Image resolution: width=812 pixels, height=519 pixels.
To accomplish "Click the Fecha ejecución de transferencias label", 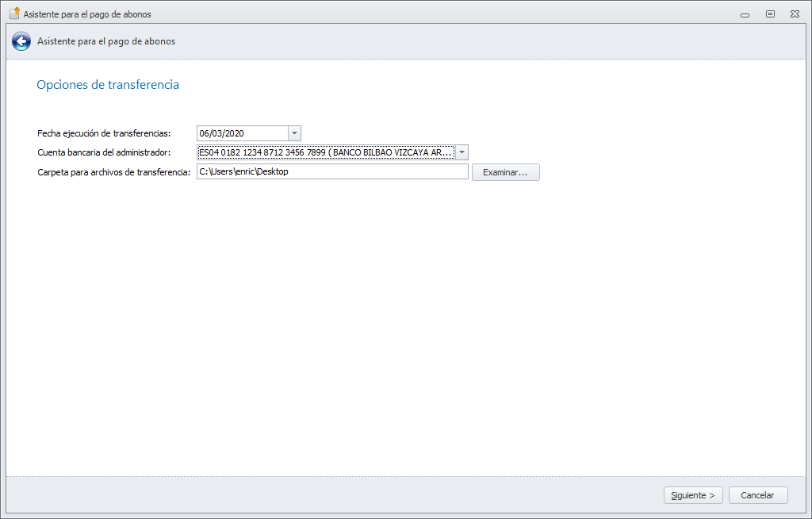I will click(104, 133).
